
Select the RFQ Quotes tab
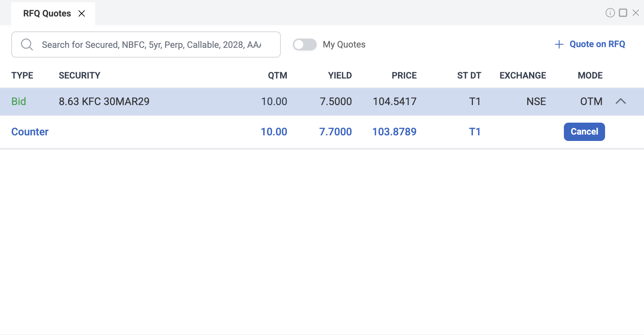(x=47, y=13)
